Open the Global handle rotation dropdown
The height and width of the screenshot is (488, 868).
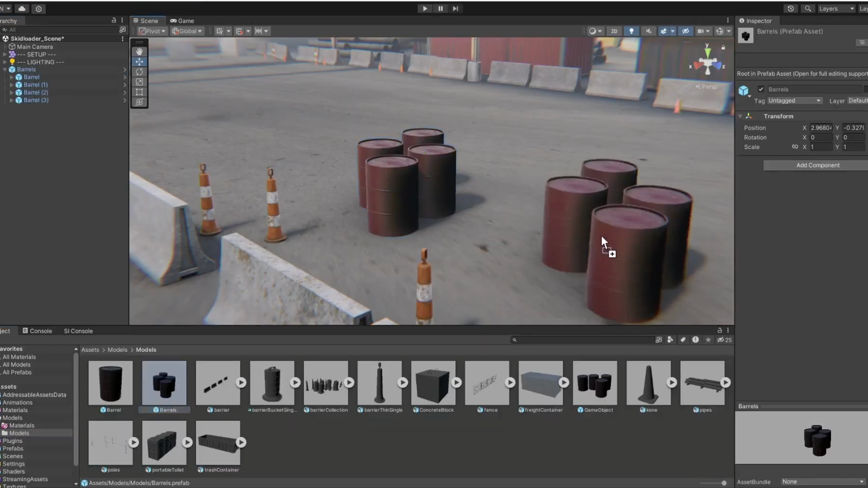pos(187,31)
